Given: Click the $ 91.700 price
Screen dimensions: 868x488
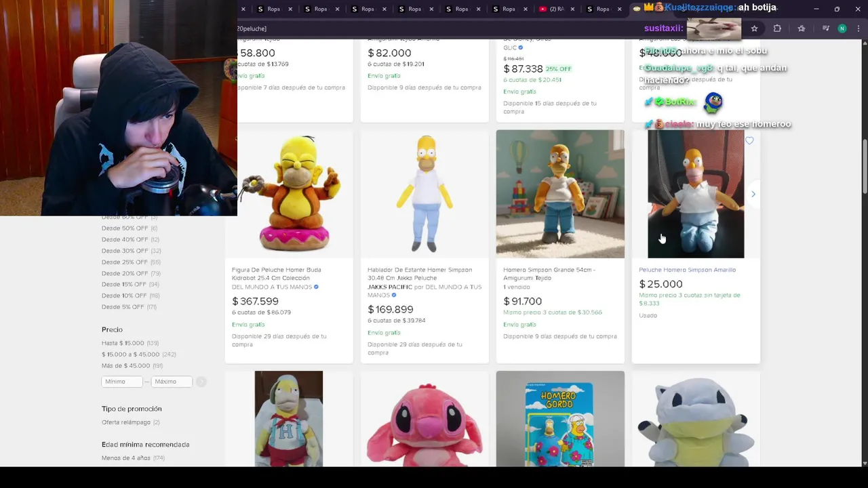Looking at the screenshot, I should tap(522, 301).
